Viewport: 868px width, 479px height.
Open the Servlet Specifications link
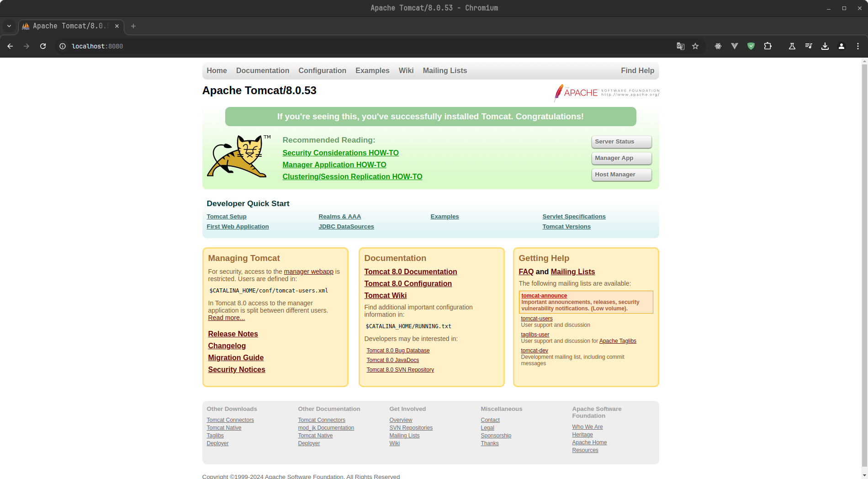pyautogui.click(x=574, y=217)
